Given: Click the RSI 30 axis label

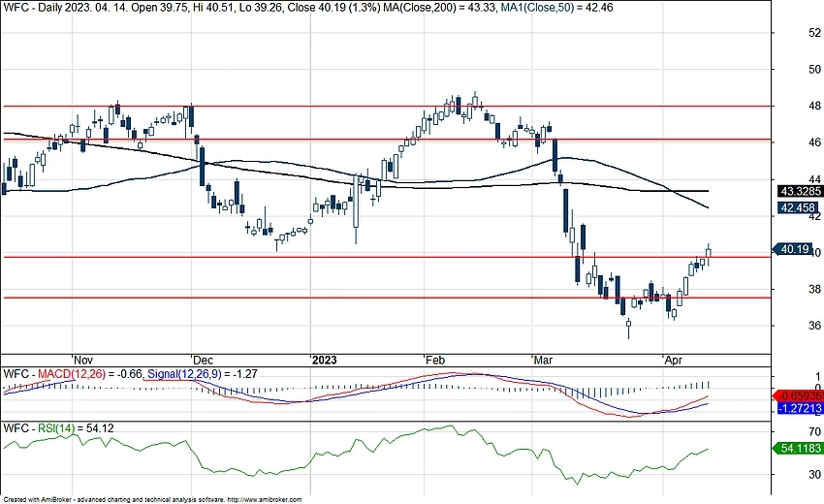Looking at the screenshot, I should click(814, 475).
